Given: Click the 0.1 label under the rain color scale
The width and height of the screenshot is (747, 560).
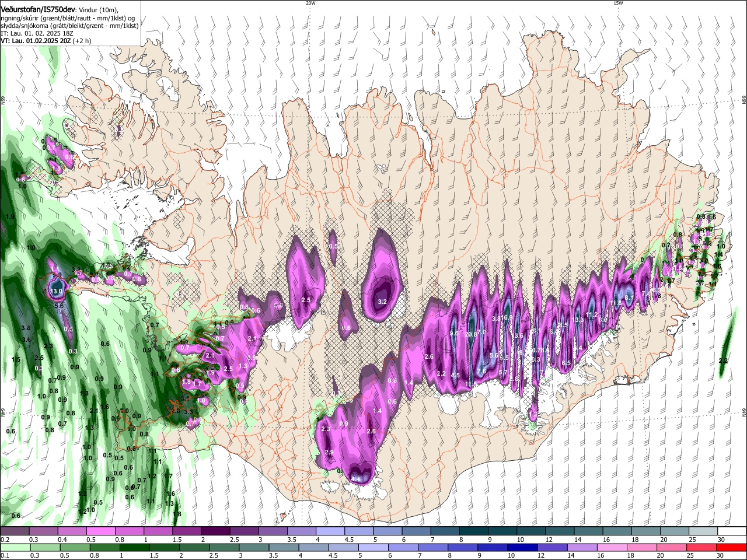Looking at the screenshot, I should (4, 556).
